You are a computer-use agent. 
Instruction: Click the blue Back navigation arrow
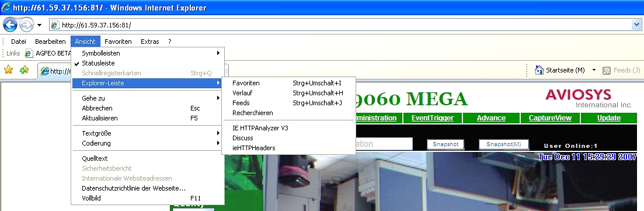tap(10, 25)
